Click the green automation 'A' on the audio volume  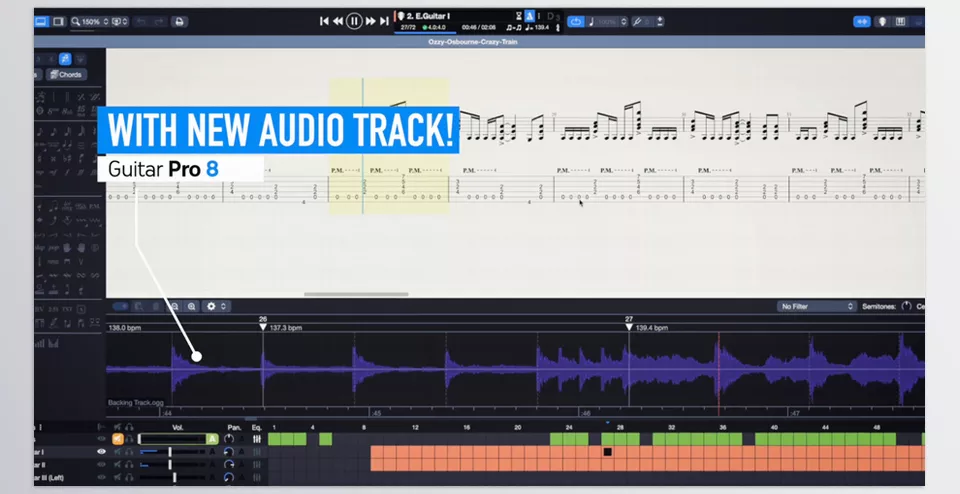212,439
